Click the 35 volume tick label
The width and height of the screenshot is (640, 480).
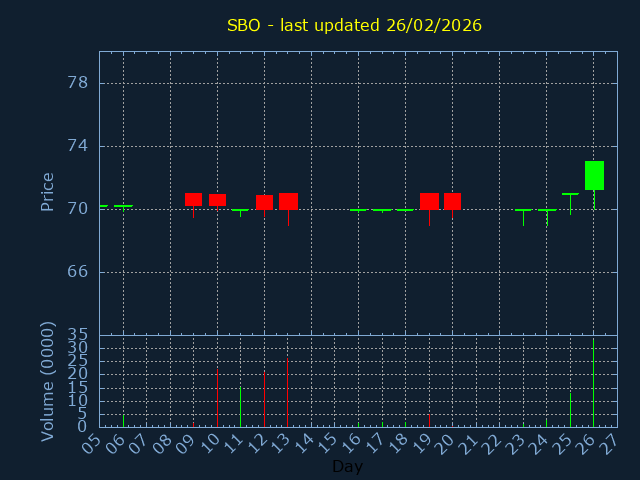pyautogui.click(x=77, y=335)
